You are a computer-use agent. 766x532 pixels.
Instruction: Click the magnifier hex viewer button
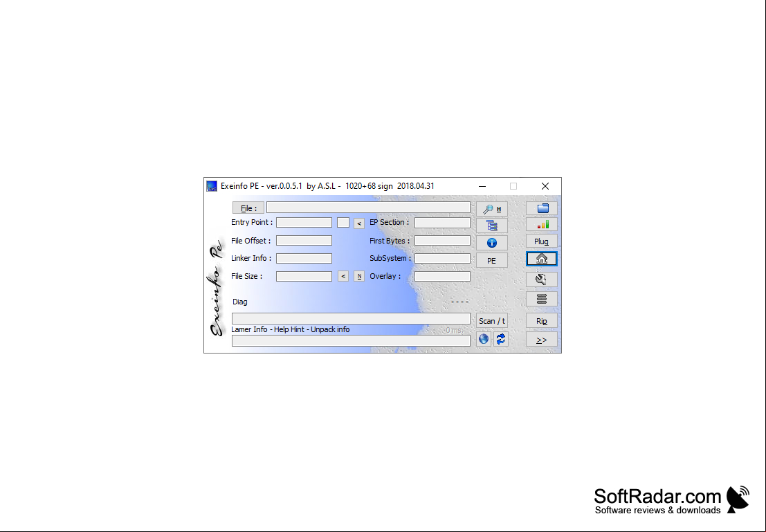click(x=492, y=209)
